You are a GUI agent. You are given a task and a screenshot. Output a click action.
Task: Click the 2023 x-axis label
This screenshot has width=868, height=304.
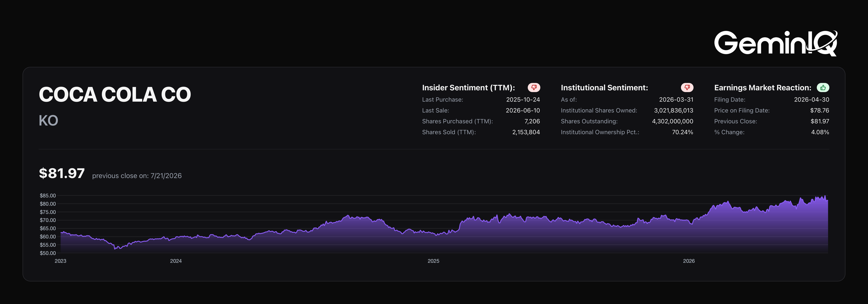(61, 261)
